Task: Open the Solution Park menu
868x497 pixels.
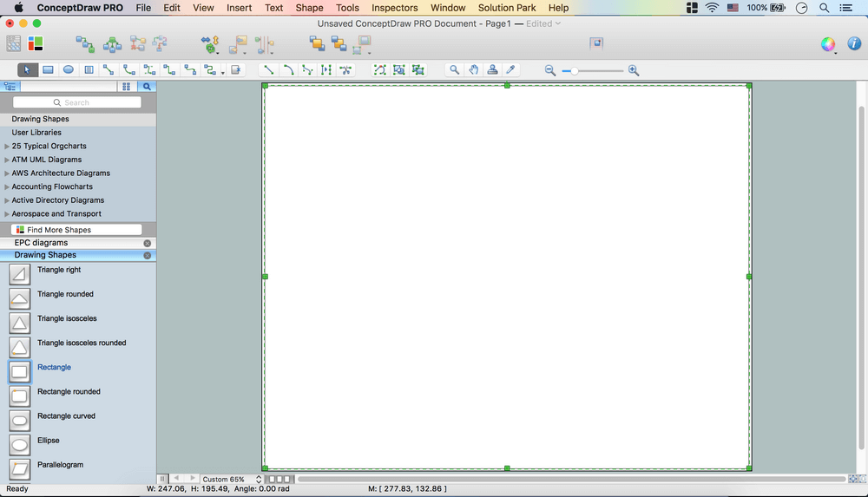Action: click(x=507, y=8)
